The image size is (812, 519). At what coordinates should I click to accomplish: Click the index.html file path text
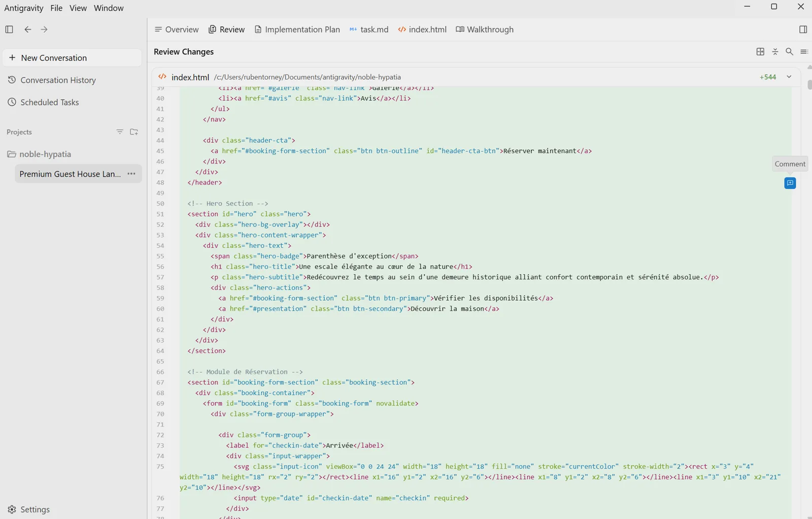click(308, 77)
